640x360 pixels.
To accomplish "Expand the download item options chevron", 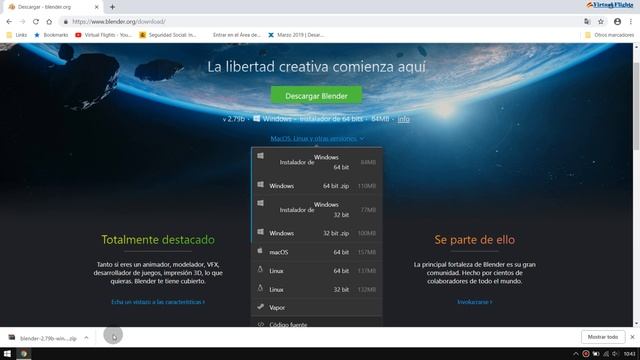I will 86,338.
